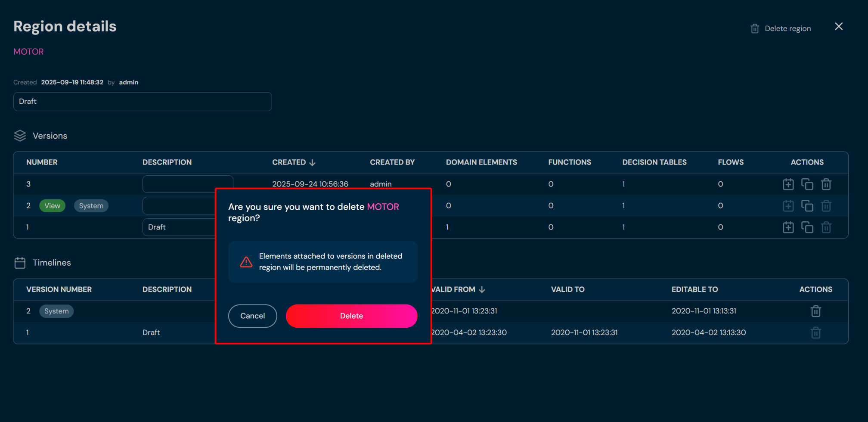Click the System badge in Versions table
This screenshot has height=422, width=868.
point(91,206)
